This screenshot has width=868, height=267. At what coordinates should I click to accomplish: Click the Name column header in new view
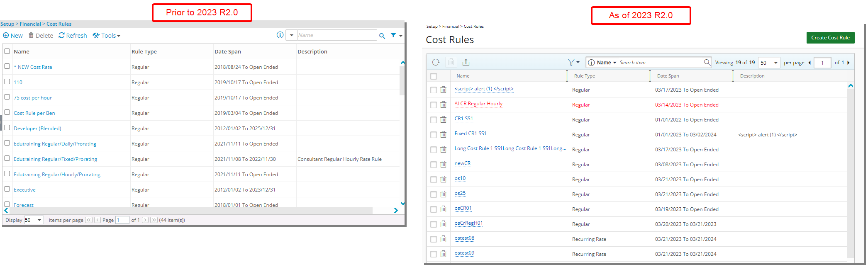pyautogui.click(x=463, y=76)
